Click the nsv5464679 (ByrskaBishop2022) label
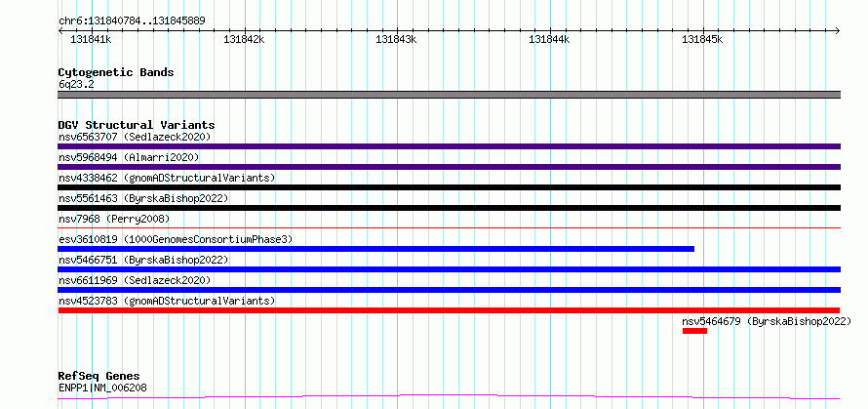868x409 pixels. [767, 321]
